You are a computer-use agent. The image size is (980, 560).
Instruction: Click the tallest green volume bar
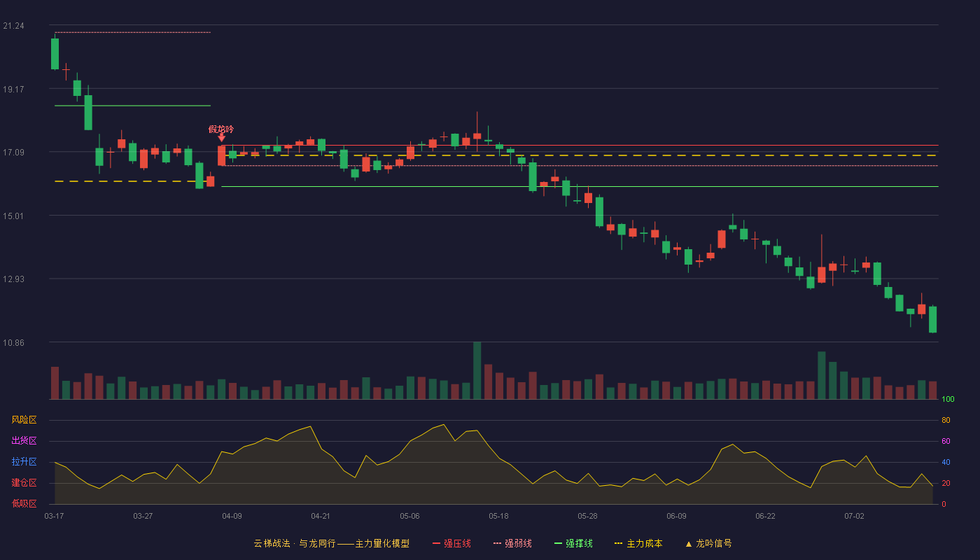[477, 370]
